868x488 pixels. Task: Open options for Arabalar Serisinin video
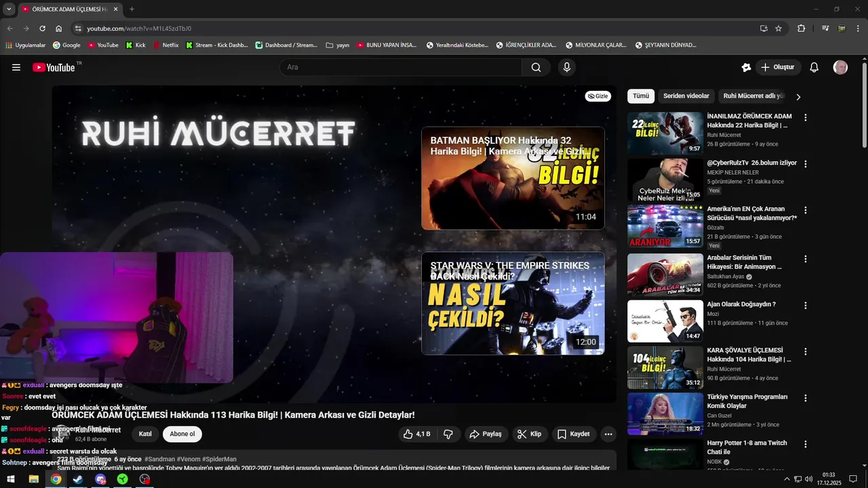pyautogui.click(x=806, y=259)
